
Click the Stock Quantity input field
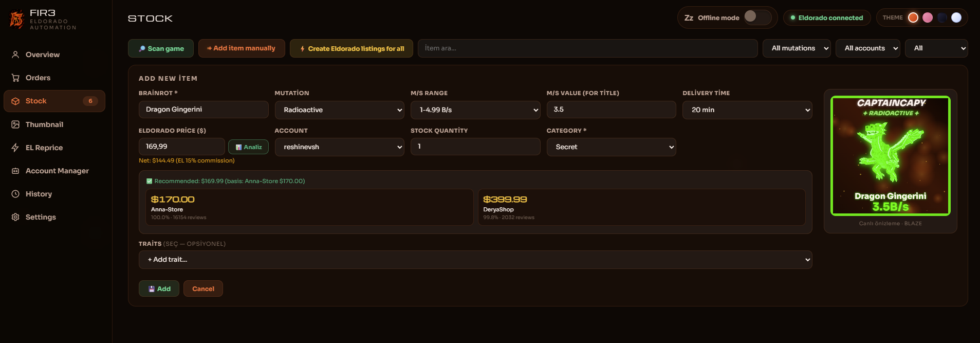(475, 147)
